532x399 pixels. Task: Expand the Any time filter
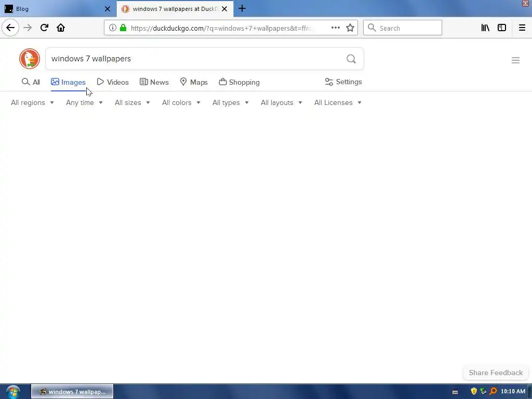(x=84, y=102)
